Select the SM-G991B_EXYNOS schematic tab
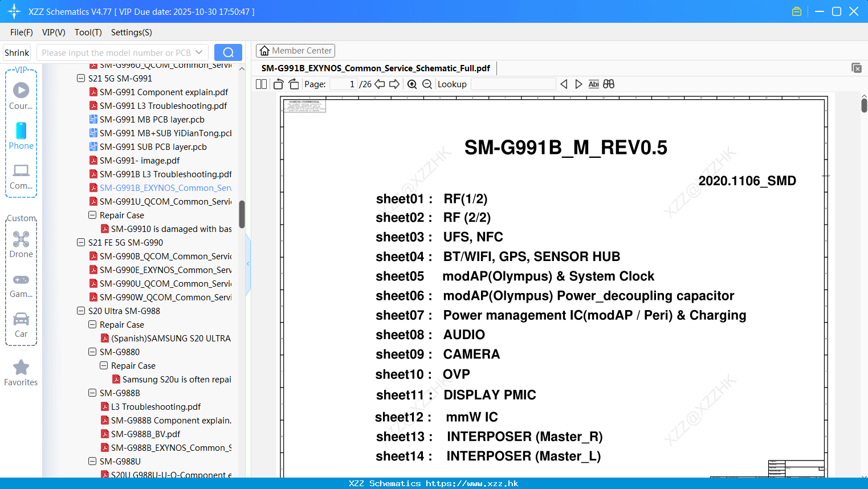This screenshot has width=868, height=489. click(x=376, y=68)
